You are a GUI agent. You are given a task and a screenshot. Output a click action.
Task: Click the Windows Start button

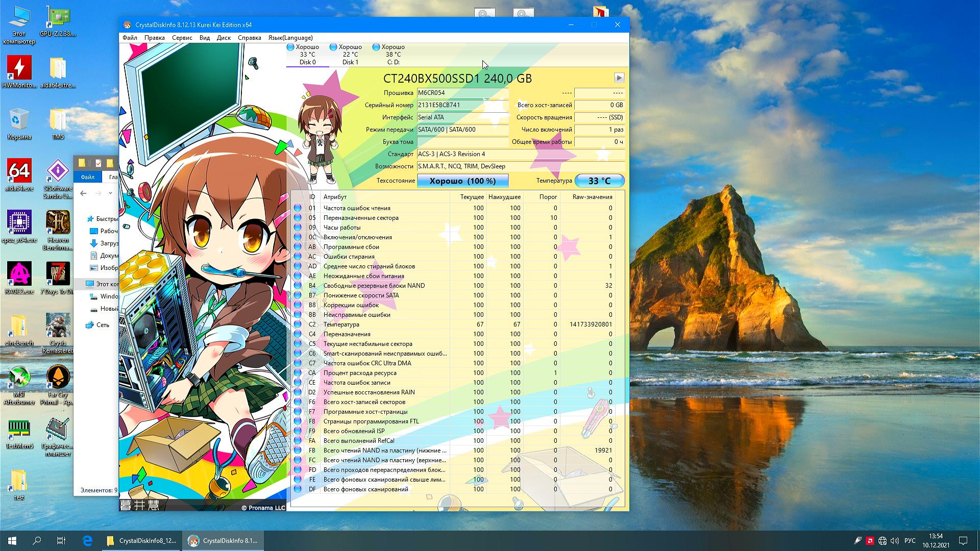(12, 541)
